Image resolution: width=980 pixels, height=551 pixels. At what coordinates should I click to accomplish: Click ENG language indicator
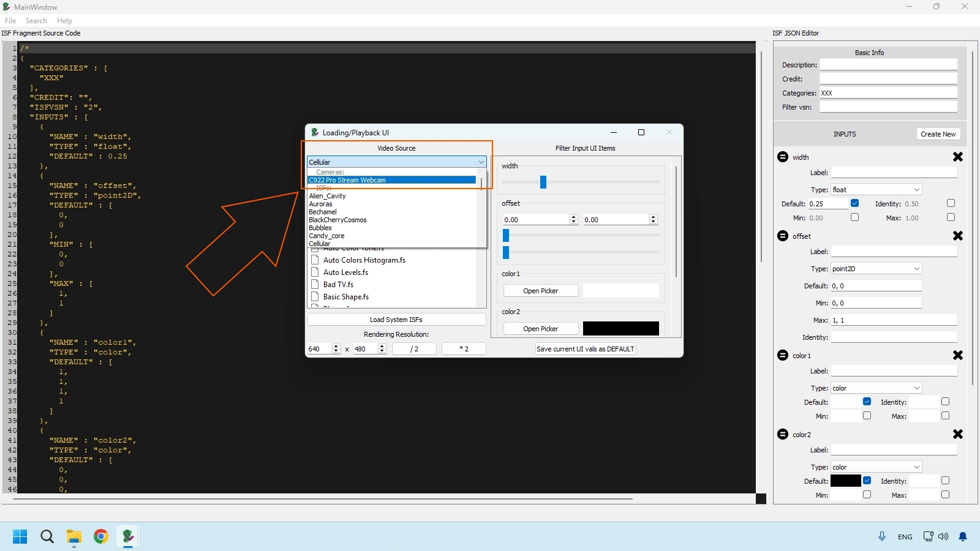coord(905,537)
